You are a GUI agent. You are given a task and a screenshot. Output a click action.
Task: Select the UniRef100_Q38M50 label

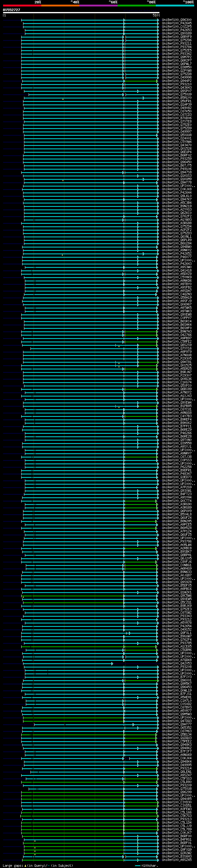[x=176, y=67]
